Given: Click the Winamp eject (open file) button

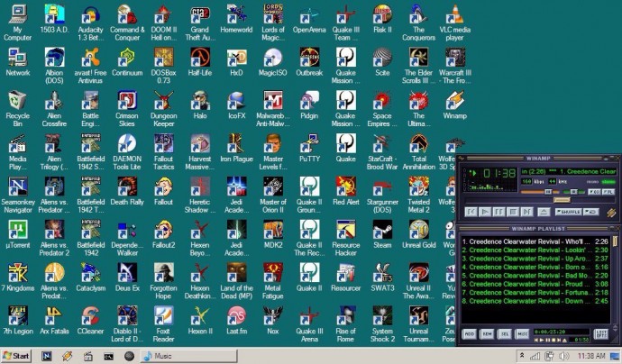Looking at the screenshot, I should [x=544, y=212].
